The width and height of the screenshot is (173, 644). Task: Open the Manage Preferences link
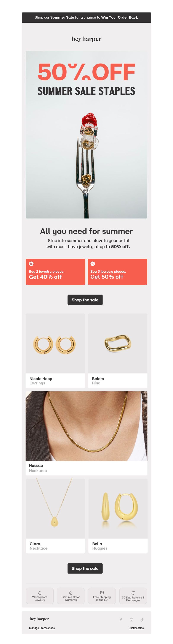pos(42,628)
